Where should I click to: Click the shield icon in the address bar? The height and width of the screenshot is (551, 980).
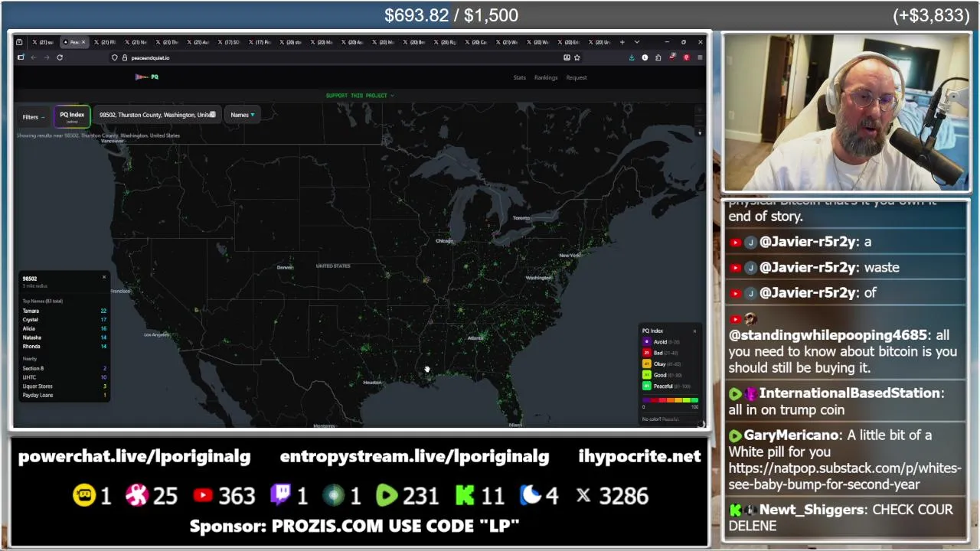pos(115,57)
